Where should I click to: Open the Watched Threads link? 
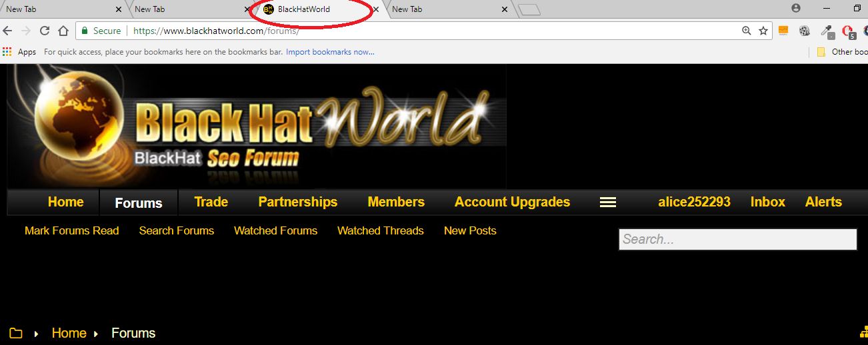pos(381,230)
